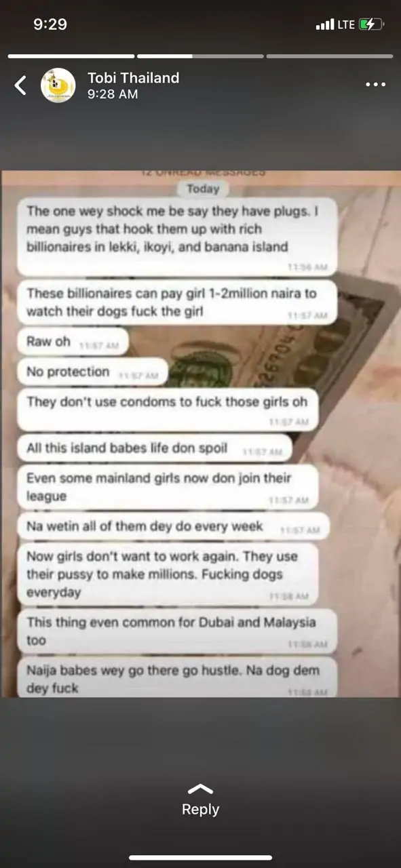Image resolution: width=401 pixels, height=868 pixels.
Task: Tap the home indicator bar at bottom
Action: pos(200,858)
